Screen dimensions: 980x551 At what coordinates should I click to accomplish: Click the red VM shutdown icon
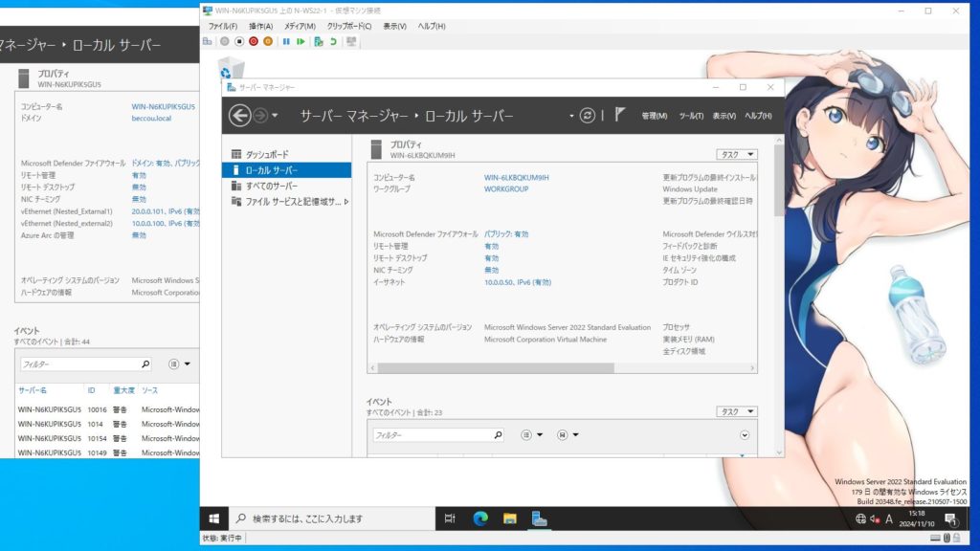pyautogui.click(x=254, y=41)
